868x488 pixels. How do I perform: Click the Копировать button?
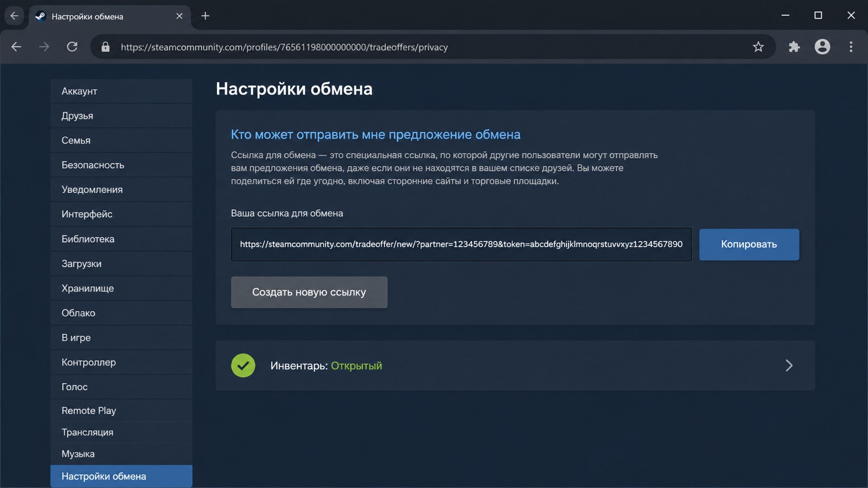click(x=749, y=245)
